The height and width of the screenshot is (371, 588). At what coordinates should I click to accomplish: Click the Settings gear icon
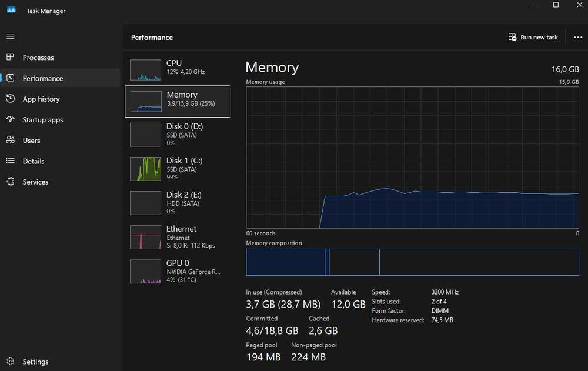point(10,361)
